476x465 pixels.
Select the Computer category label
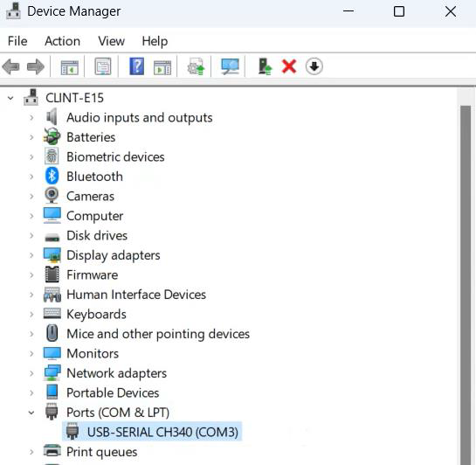pos(95,216)
